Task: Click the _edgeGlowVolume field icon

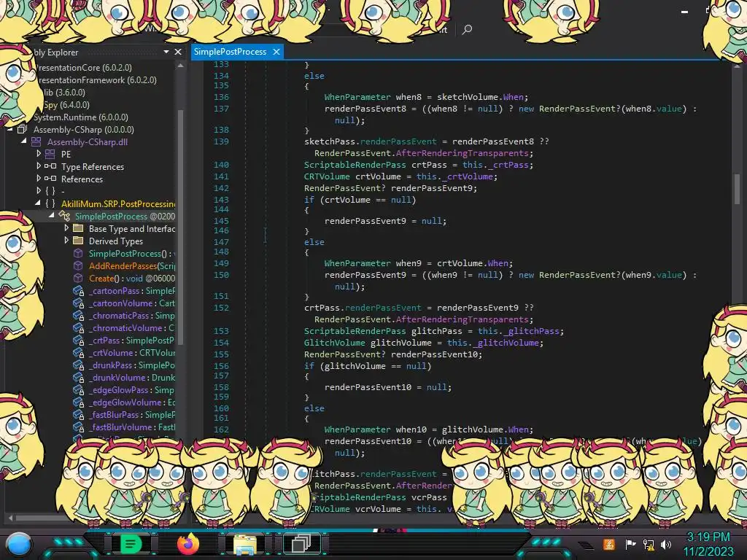Action: (x=79, y=402)
